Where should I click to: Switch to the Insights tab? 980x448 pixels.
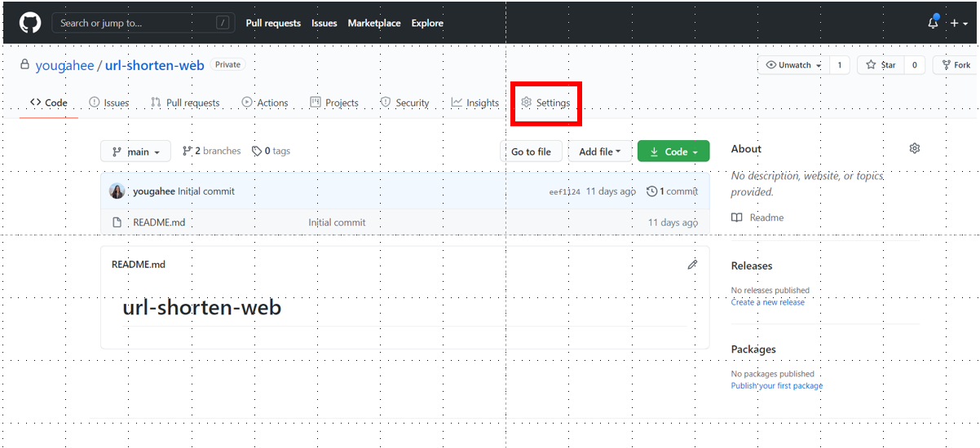(475, 103)
